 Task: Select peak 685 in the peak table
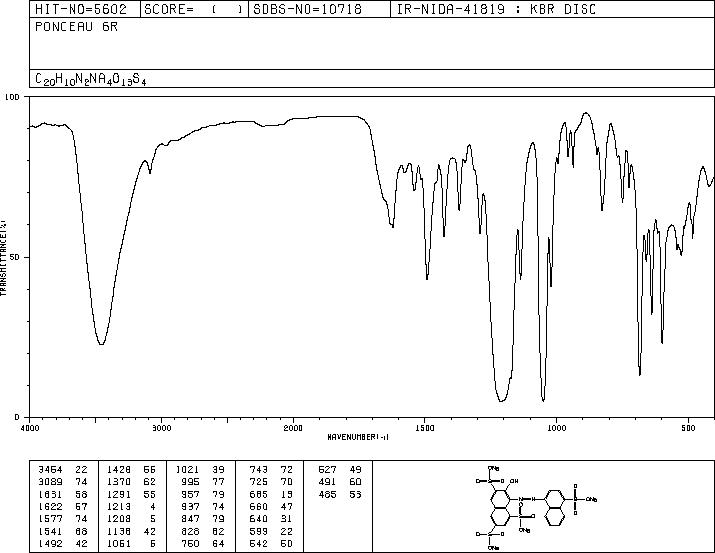[258, 494]
